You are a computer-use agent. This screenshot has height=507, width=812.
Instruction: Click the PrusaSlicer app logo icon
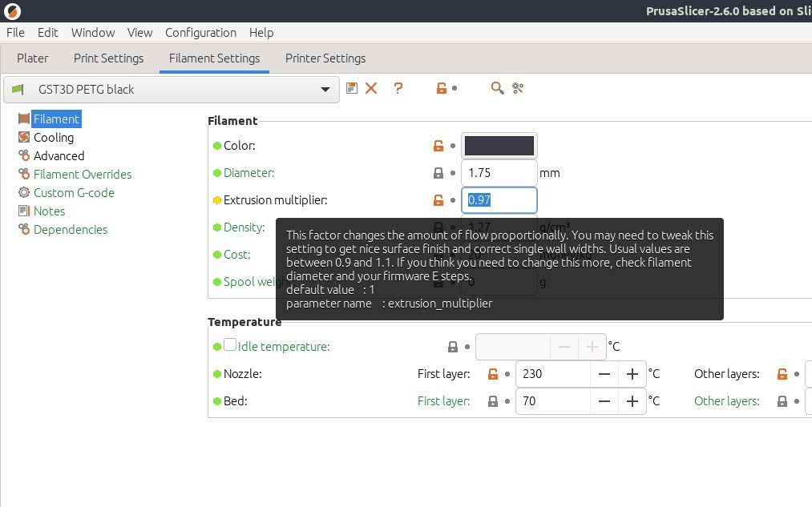[12, 11]
